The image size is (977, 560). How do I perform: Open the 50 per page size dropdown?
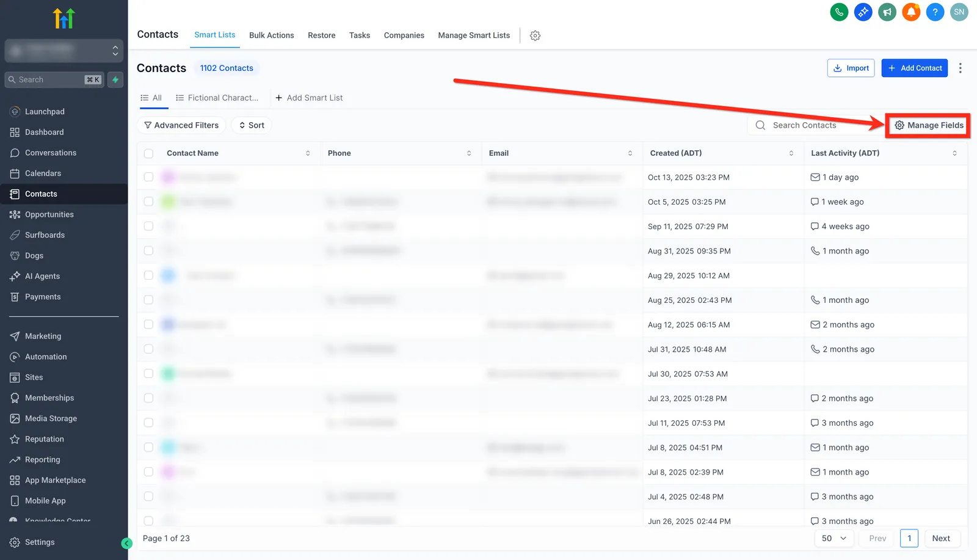click(834, 538)
